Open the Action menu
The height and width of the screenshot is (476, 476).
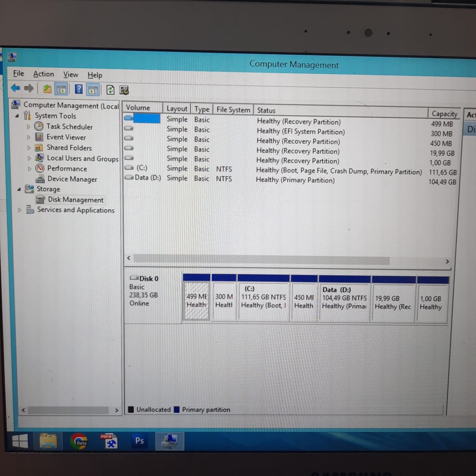click(43, 74)
